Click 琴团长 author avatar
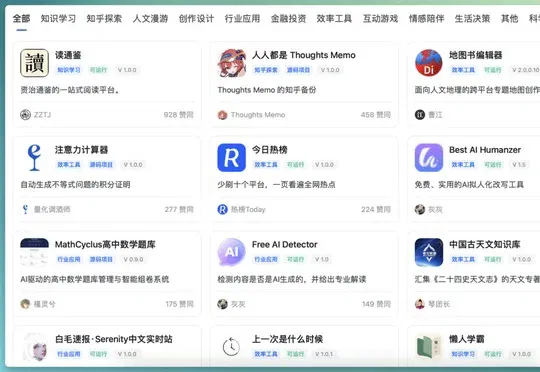This screenshot has height=372, width=540. click(420, 304)
